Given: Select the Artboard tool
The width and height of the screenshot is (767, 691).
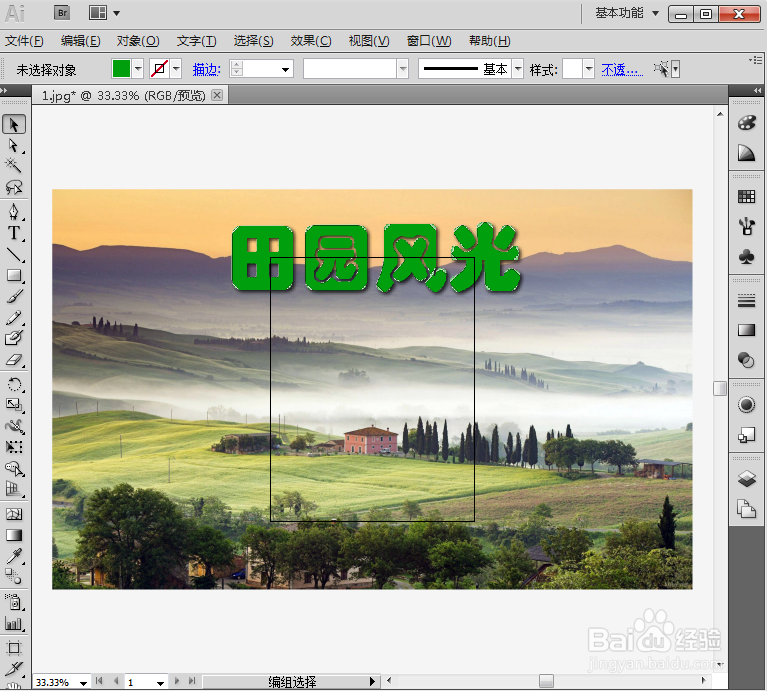Looking at the screenshot, I should (14, 648).
